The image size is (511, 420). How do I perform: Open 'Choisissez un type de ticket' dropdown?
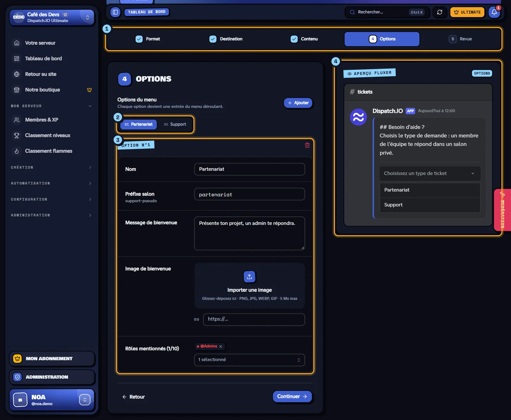[x=430, y=173]
